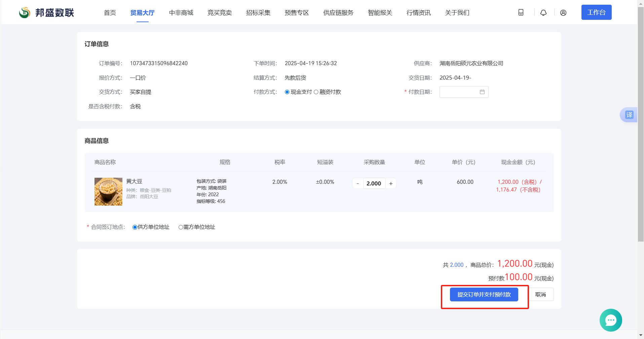This screenshot has height=339, width=644.
Task: Open the 中非商城 menu item
Action: click(181, 13)
